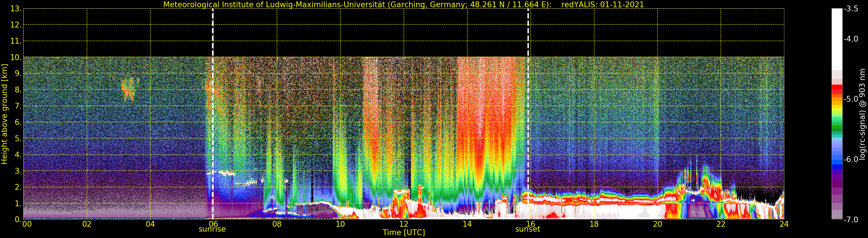Click the '8.' tick on the height axis
The height and width of the screenshot is (238, 868).
coord(18,90)
